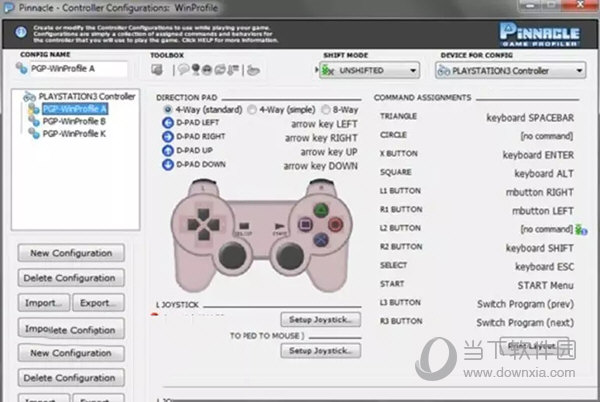Click the speech bubble Toolbox icon
This screenshot has height=402, width=600.
pyautogui.click(x=184, y=70)
